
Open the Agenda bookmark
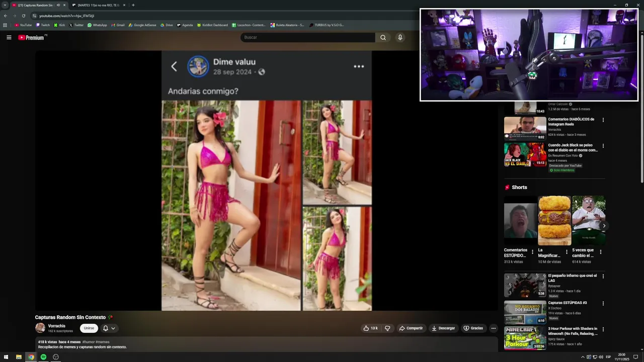pyautogui.click(x=185, y=25)
